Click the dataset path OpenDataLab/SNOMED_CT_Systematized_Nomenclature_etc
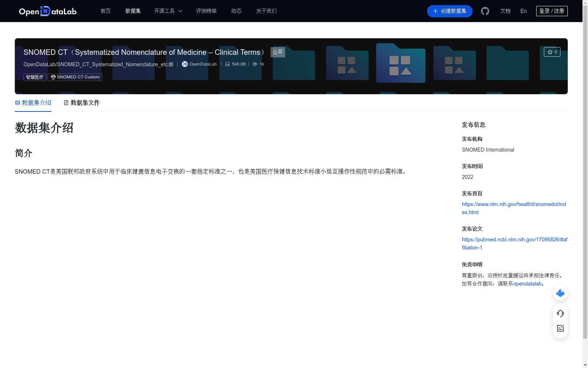The image size is (588, 368). [x=96, y=64]
